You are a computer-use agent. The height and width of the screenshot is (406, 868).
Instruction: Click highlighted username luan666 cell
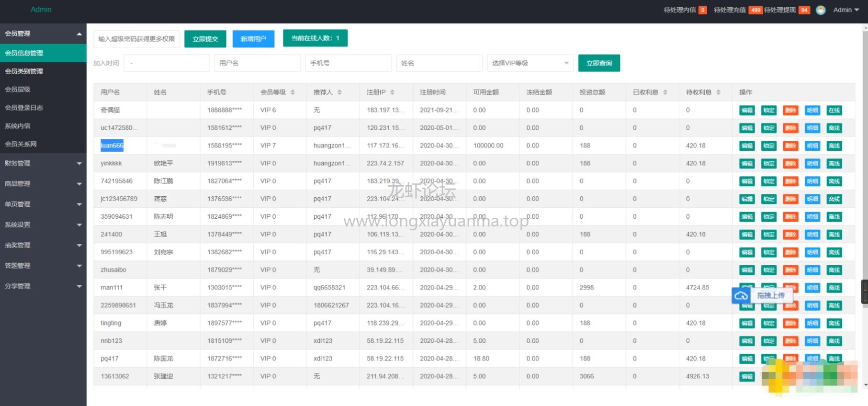(112, 146)
